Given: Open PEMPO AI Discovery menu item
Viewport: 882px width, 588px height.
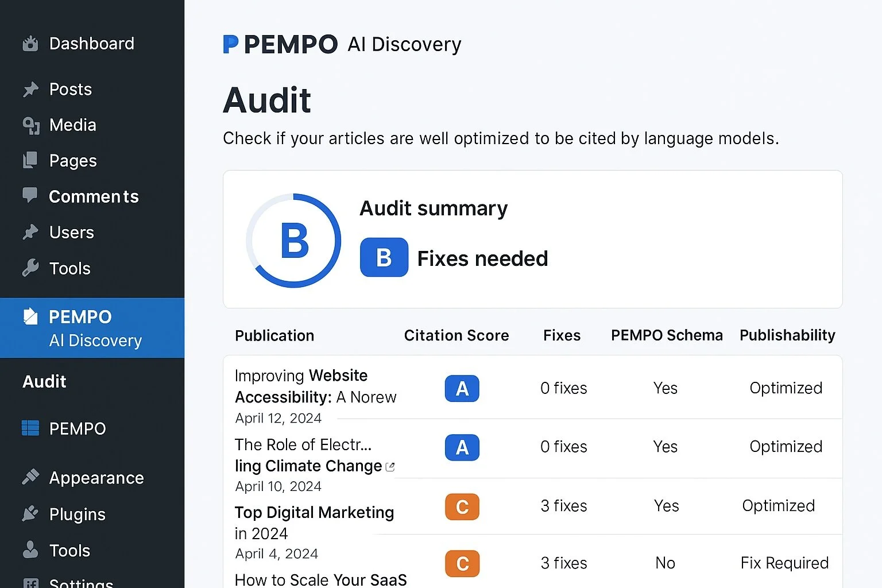Looking at the screenshot, I should click(92, 328).
